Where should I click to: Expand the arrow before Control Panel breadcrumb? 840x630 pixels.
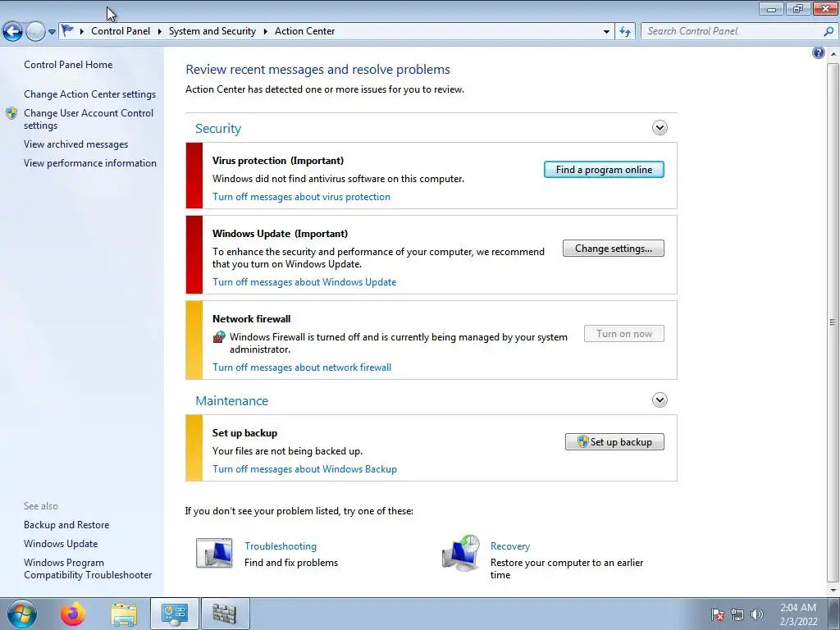tap(81, 32)
